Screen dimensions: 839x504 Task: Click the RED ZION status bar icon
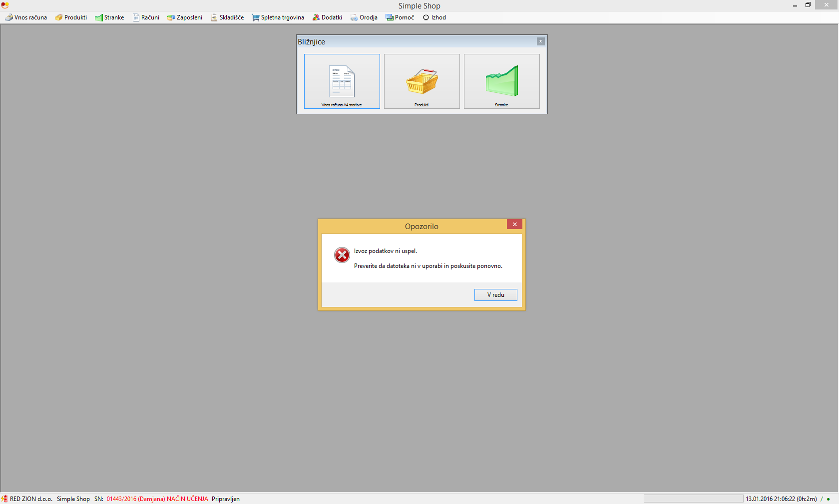(4, 499)
